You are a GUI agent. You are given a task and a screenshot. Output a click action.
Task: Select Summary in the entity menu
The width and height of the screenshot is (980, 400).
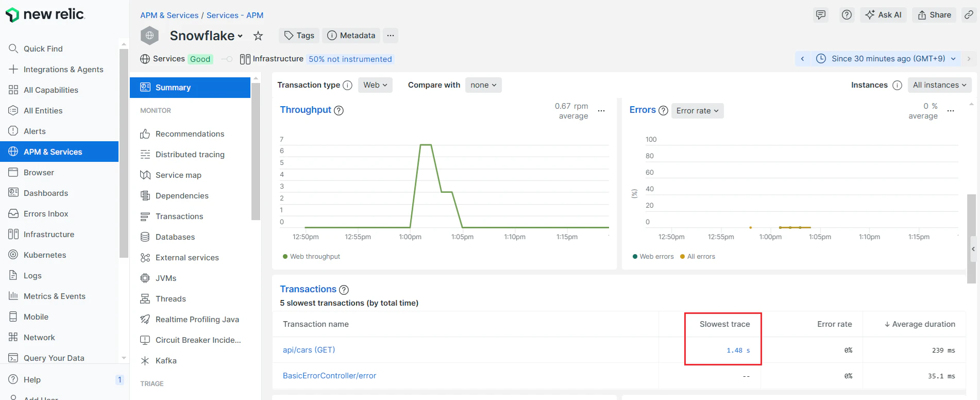pyautogui.click(x=190, y=88)
